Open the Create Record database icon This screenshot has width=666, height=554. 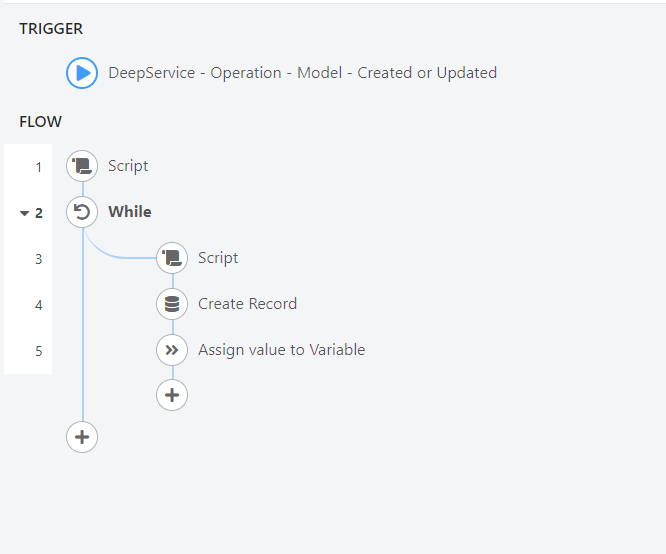pos(172,304)
